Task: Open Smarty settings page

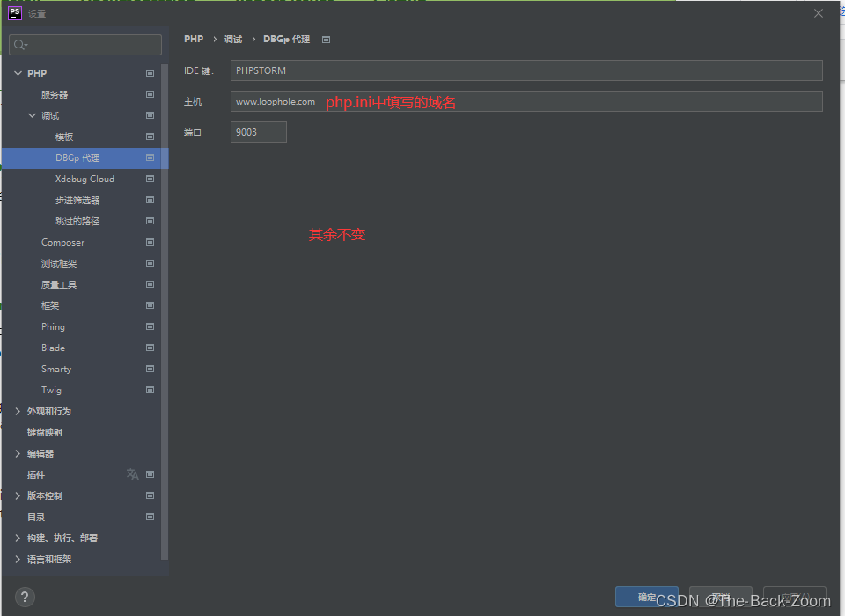Action: (x=56, y=370)
